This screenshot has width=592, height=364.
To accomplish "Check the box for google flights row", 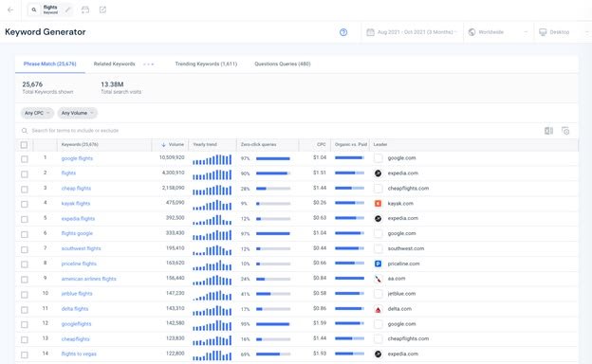I will pyautogui.click(x=24, y=159).
